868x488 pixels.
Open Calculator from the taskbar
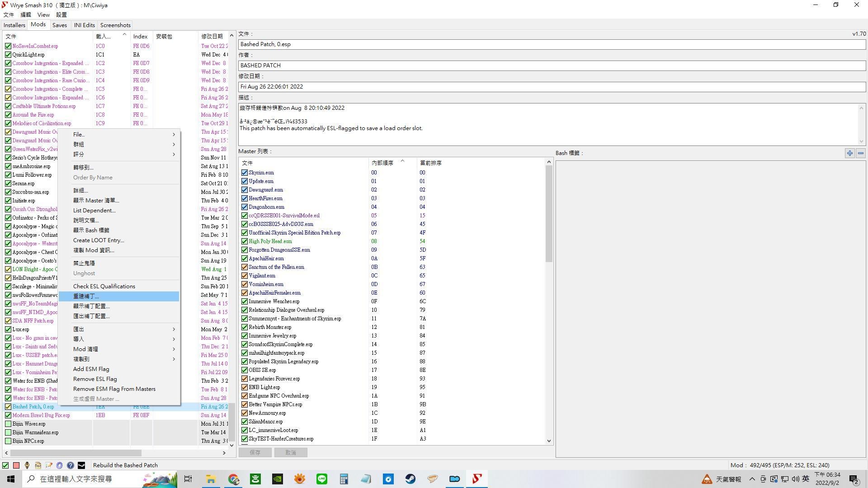tap(344, 479)
